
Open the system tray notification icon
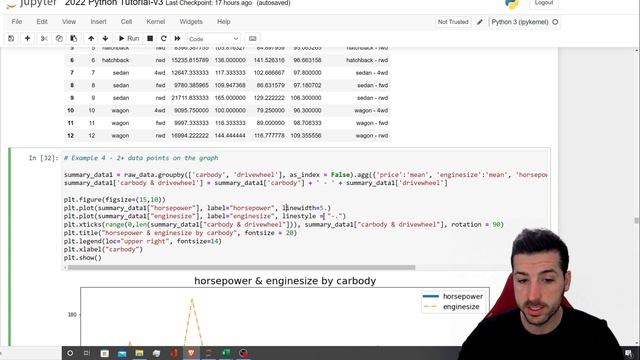[x=628, y=353]
